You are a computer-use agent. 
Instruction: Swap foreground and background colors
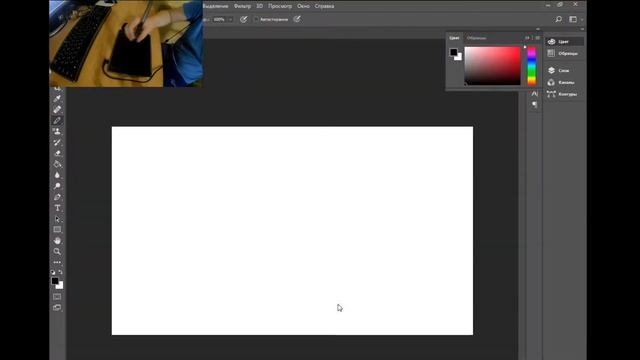61,272
